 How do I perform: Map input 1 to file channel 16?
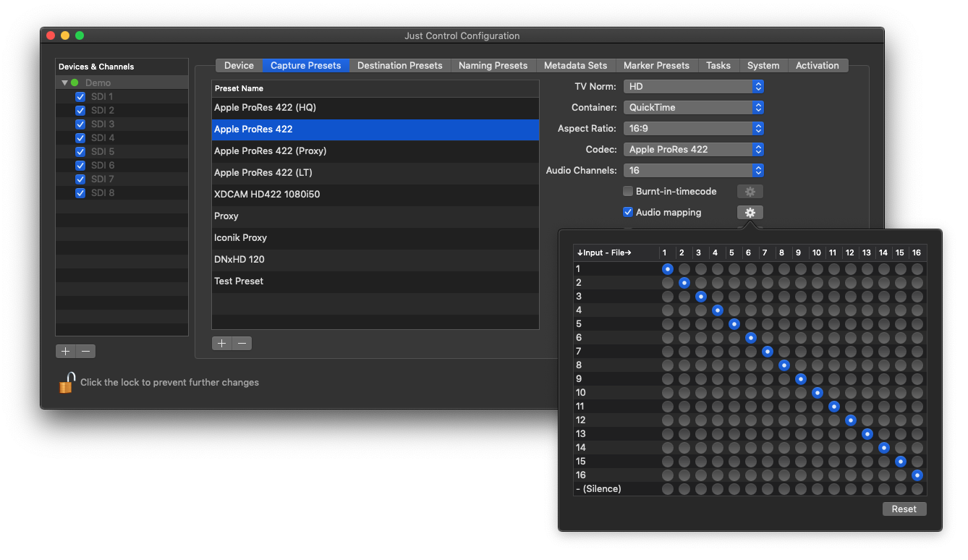pyautogui.click(x=917, y=269)
